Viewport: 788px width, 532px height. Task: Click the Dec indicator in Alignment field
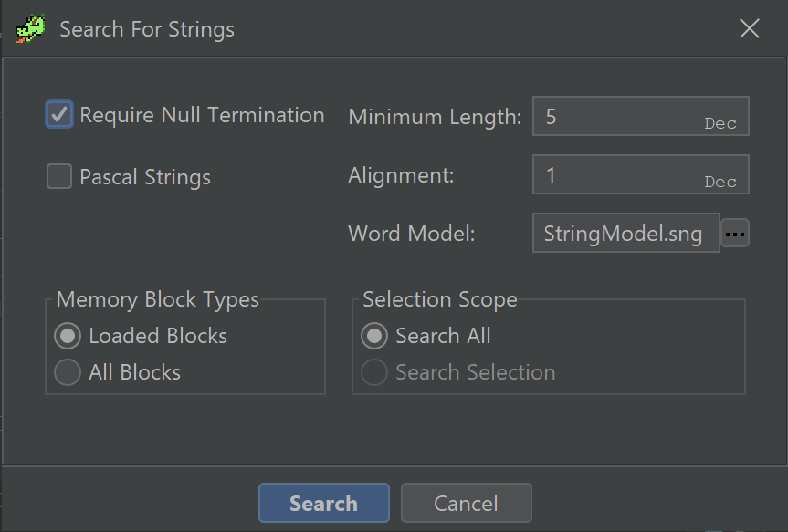720,183
